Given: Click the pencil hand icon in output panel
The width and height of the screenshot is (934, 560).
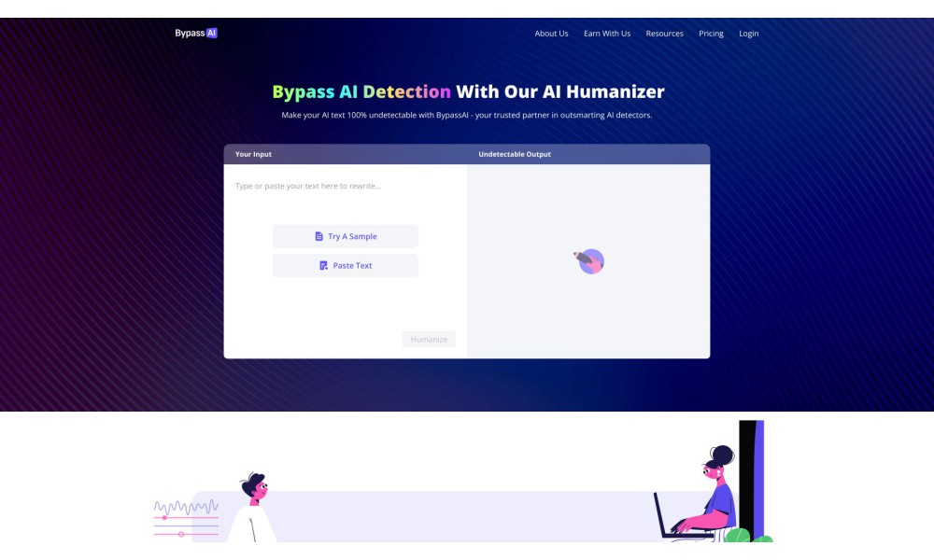Looking at the screenshot, I should tap(589, 261).
